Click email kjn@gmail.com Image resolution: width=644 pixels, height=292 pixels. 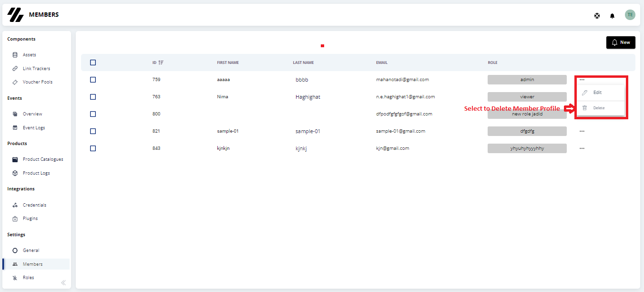(393, 148)
